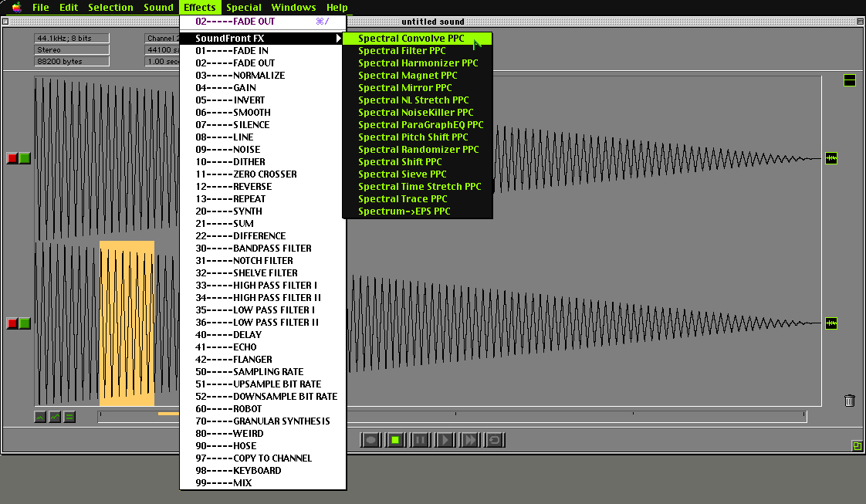This screenshot has width=866, height=504.
Task: Choose Spectral Mirror PPC
Action: (417, 88)
